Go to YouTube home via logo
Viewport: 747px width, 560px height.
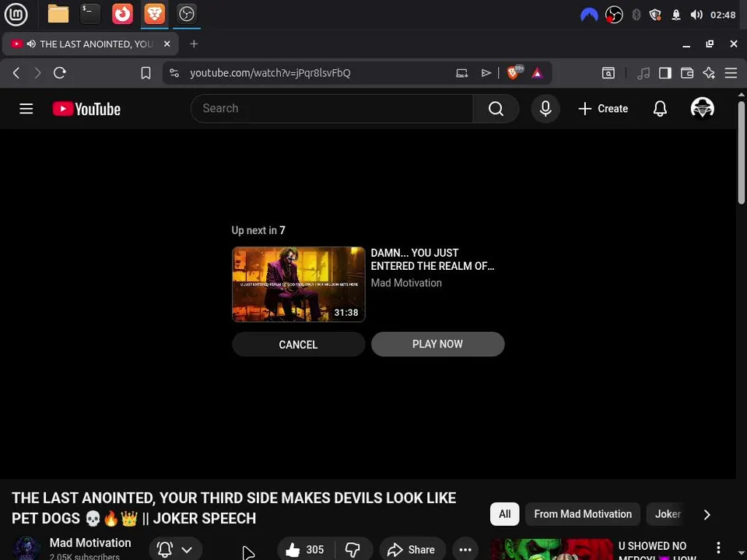click(x=86, y=109)
